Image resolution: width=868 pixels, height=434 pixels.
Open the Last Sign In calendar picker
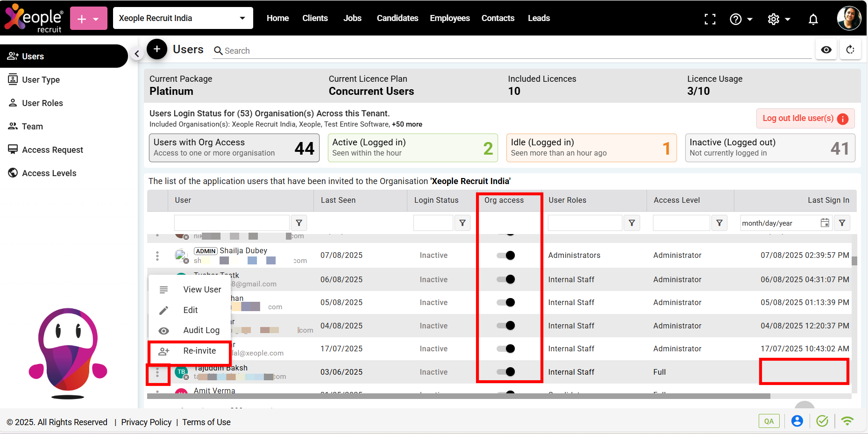tap(825, 223)
